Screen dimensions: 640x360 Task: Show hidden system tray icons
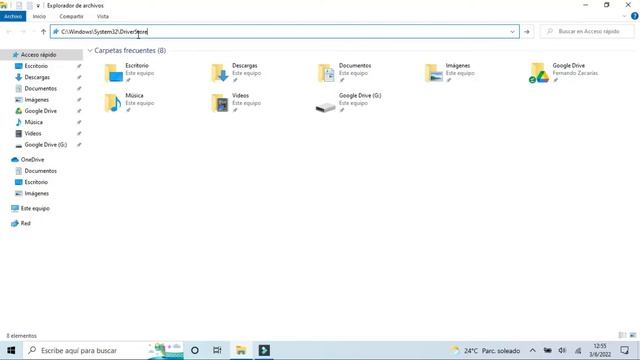[533, 350]
